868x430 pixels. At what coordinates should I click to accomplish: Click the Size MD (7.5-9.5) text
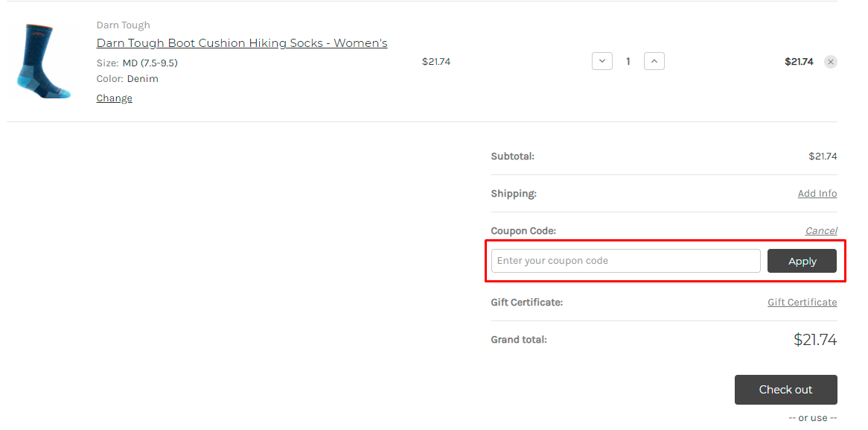[x=137, y=63]
